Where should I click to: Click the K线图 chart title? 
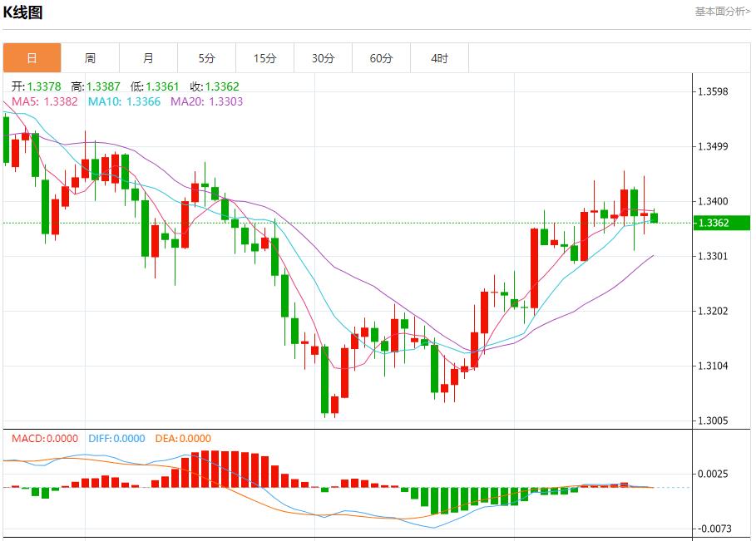22,12
